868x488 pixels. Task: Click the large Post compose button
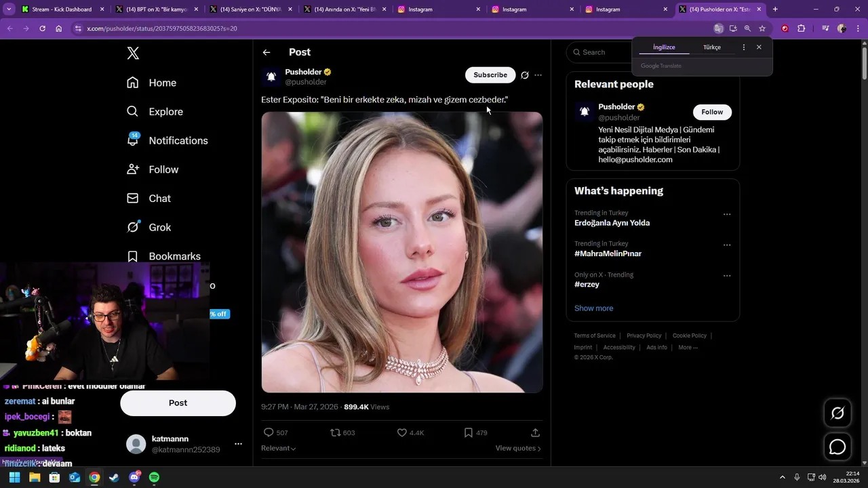(178, 403)
